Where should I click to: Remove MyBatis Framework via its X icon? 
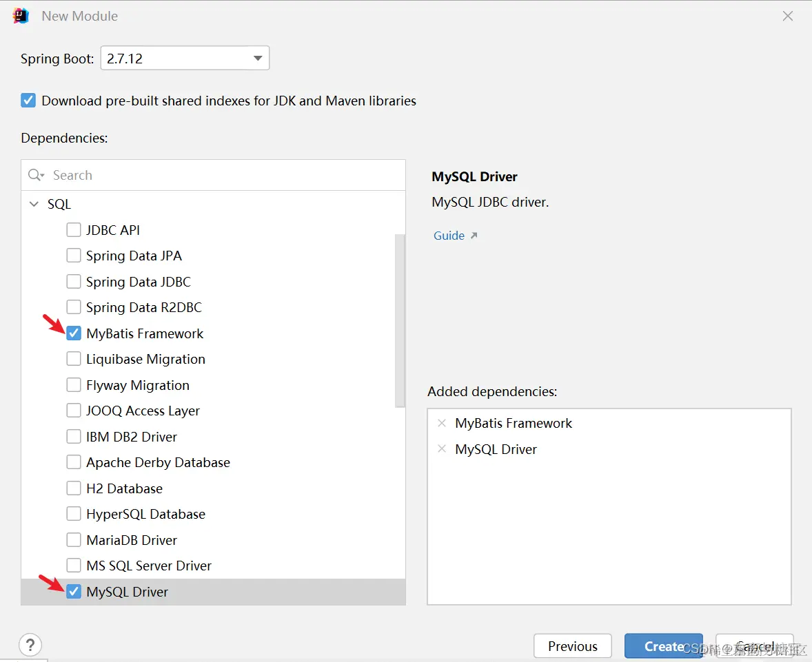pos(442,423)
